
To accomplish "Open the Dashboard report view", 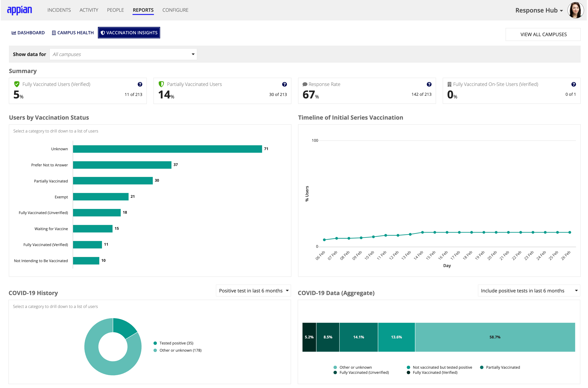I will pos(28,33).
